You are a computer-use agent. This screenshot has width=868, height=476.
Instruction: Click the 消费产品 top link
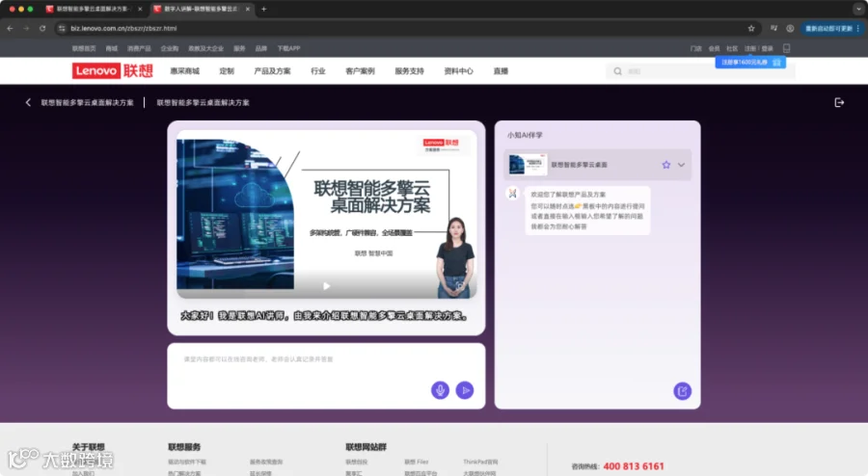click(139, 48)
